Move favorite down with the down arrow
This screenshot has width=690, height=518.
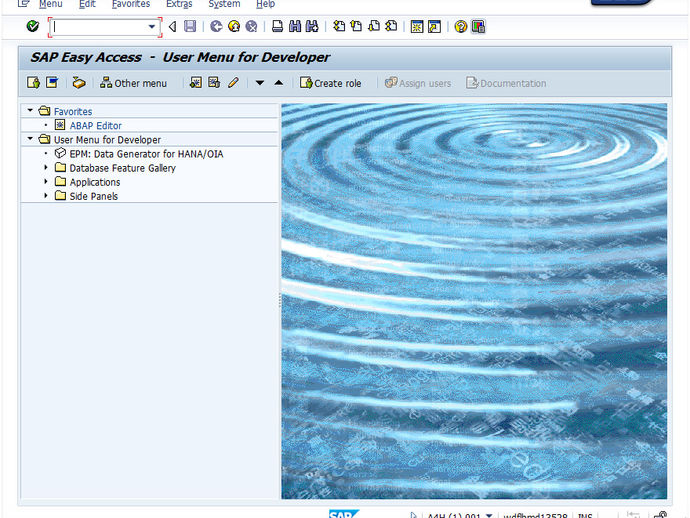[x=260, y=83]
